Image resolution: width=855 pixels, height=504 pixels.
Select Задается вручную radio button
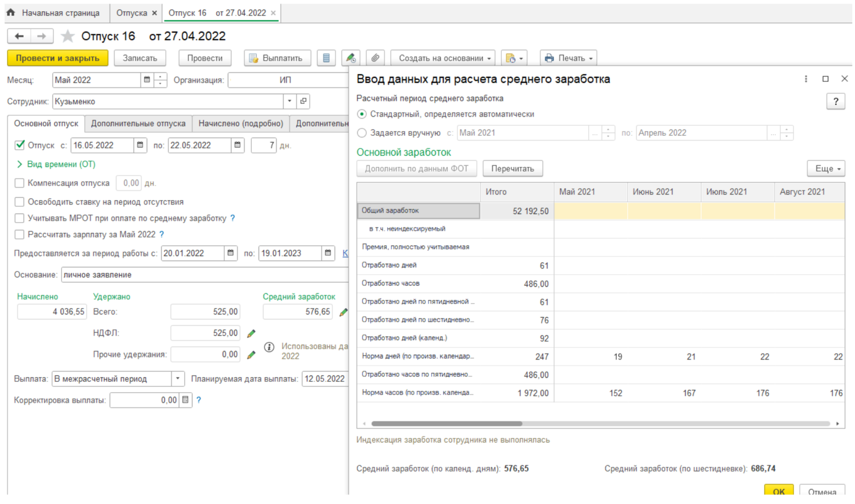(362, 133)
